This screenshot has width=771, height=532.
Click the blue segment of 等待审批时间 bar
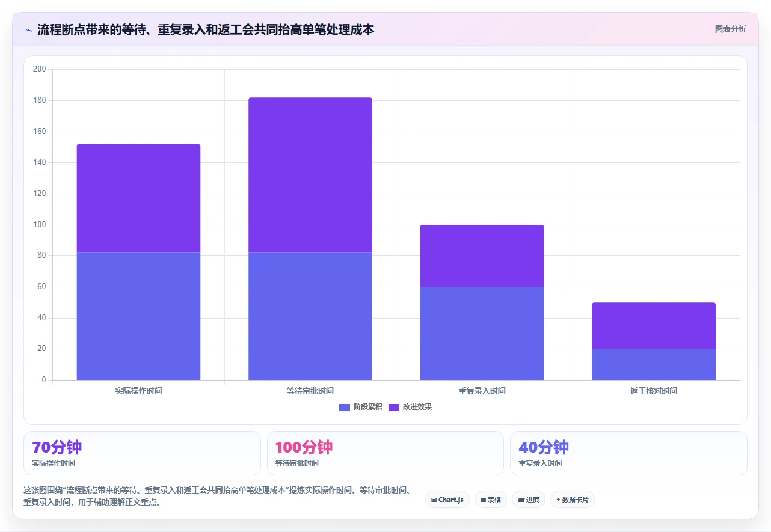click(x=310, y=316)
